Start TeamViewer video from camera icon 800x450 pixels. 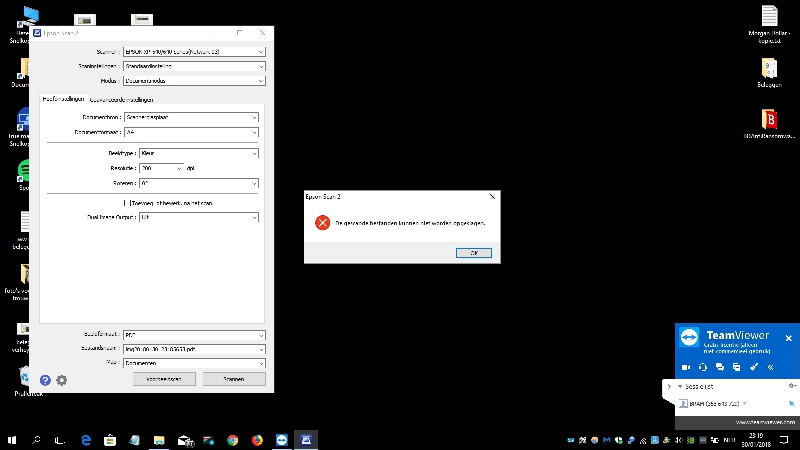(x=686, y=367)
